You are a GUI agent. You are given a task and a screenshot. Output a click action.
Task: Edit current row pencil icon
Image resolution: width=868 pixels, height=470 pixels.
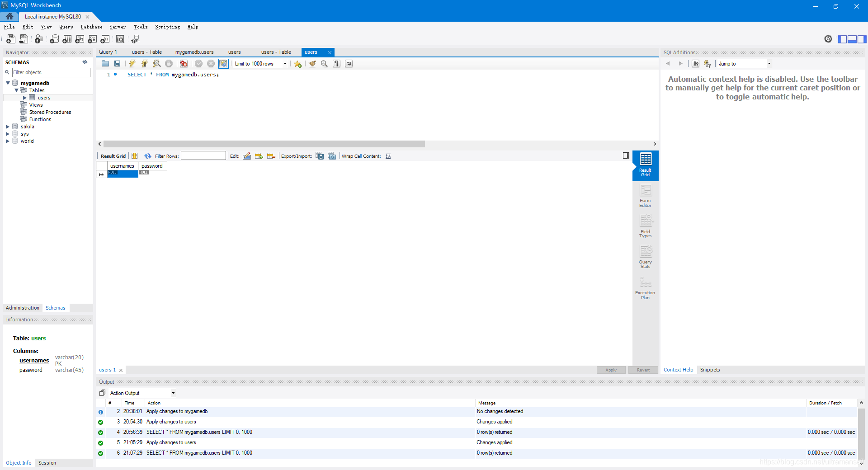(x=247, y=156)
